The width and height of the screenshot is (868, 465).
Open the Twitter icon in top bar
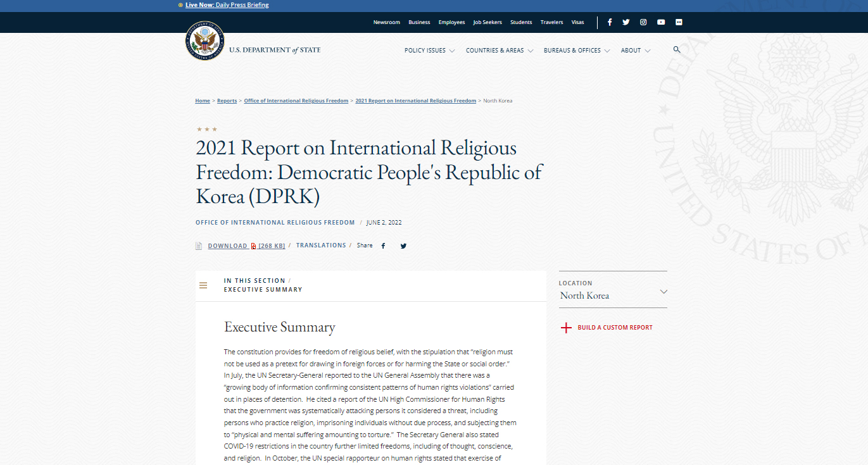tap(626, 22)
